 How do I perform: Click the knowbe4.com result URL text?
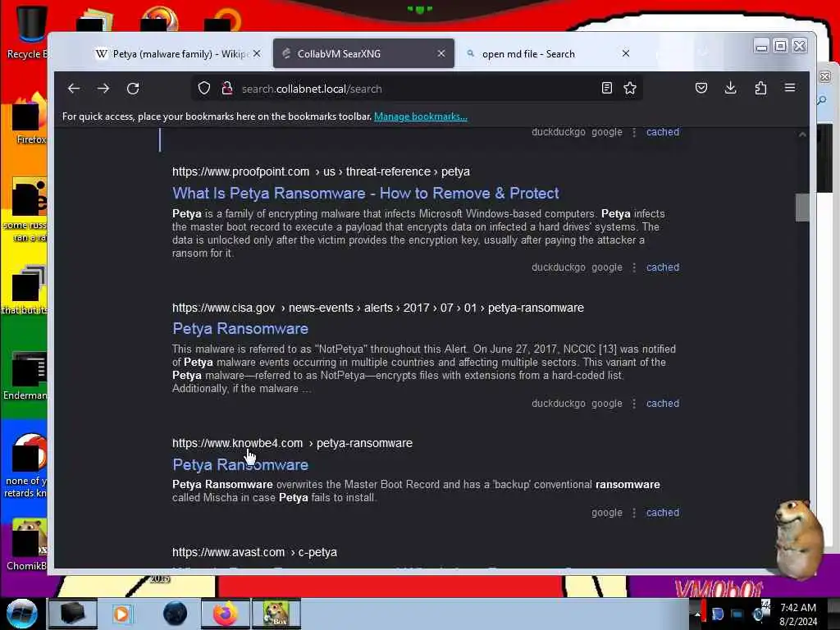pos(292,443)
